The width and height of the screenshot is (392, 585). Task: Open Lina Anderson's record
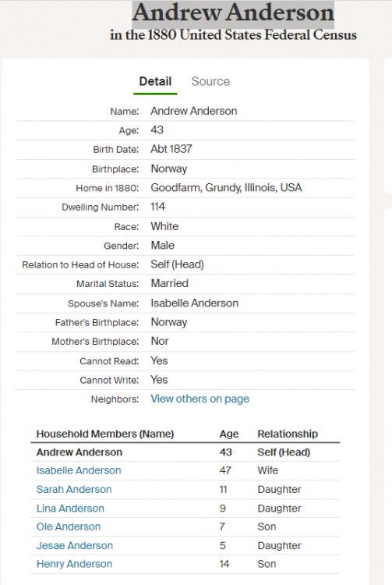(70, 509)
